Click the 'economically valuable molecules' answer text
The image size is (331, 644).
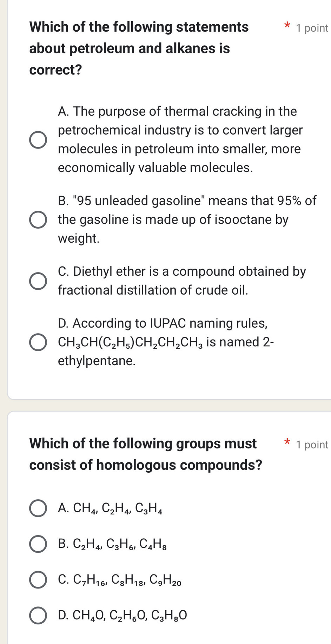tap(155, 168)
